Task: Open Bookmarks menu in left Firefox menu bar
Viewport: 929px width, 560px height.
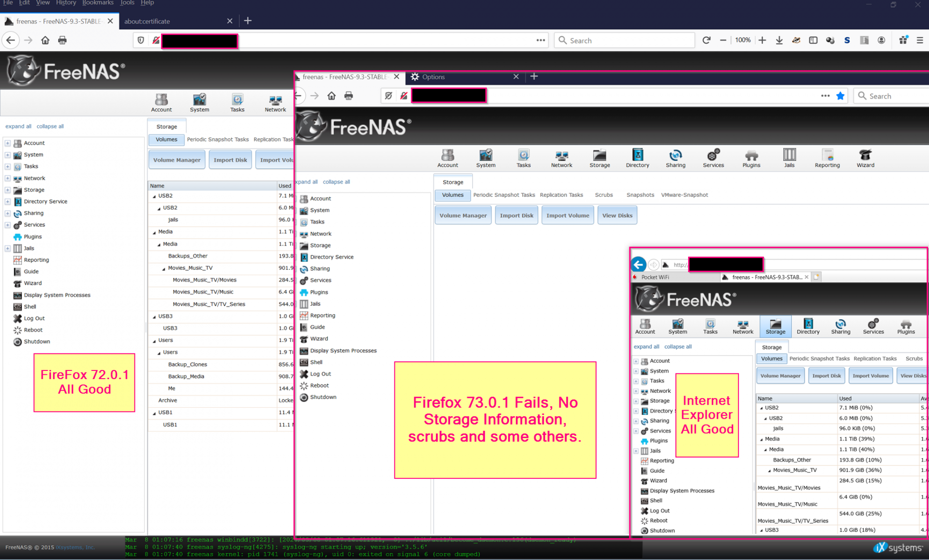Action: coord(98,3)
